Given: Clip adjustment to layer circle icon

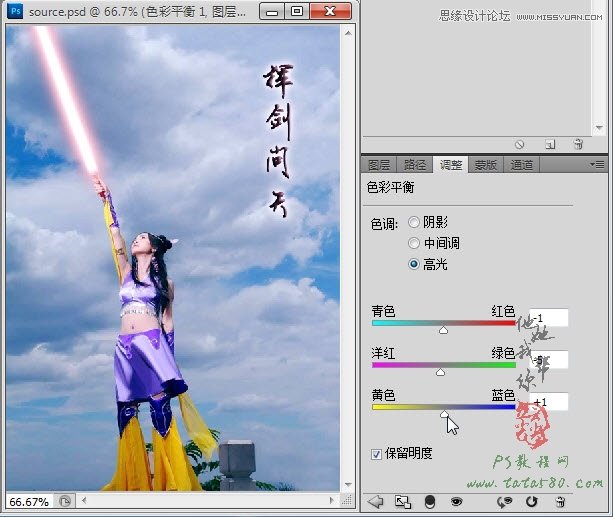Looking at the screenshot, I should point(430,502).
